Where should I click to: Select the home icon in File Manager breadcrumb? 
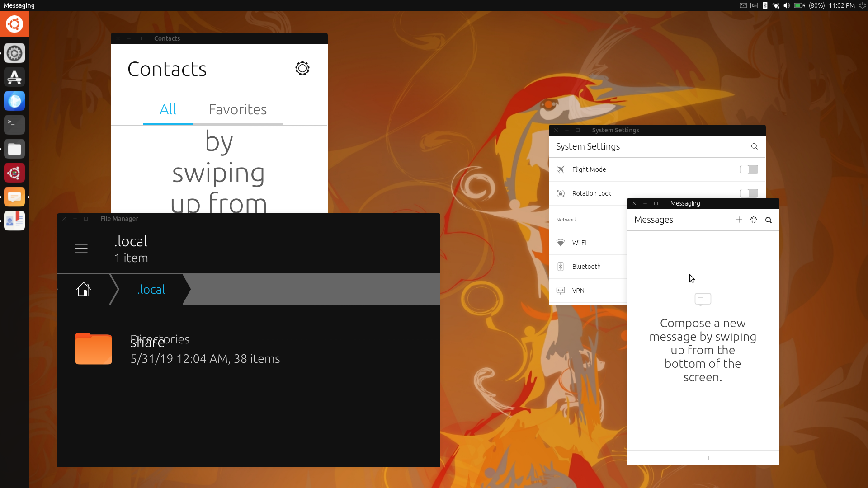(84, 289)
